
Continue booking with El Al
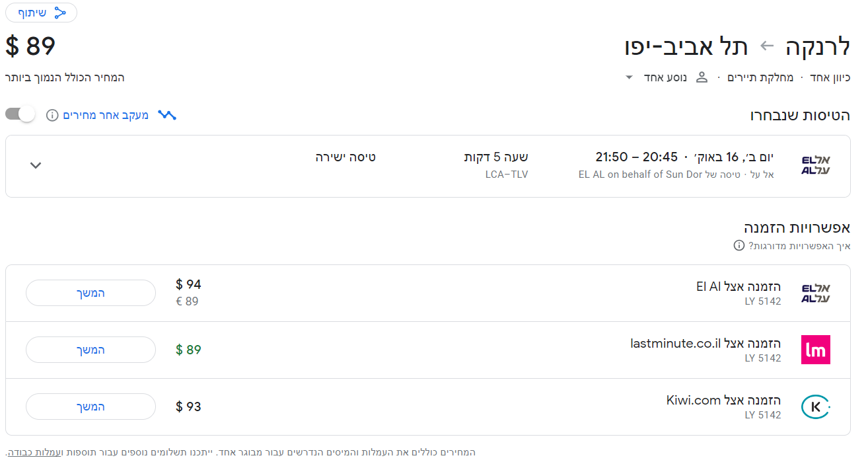coord(90,293)
